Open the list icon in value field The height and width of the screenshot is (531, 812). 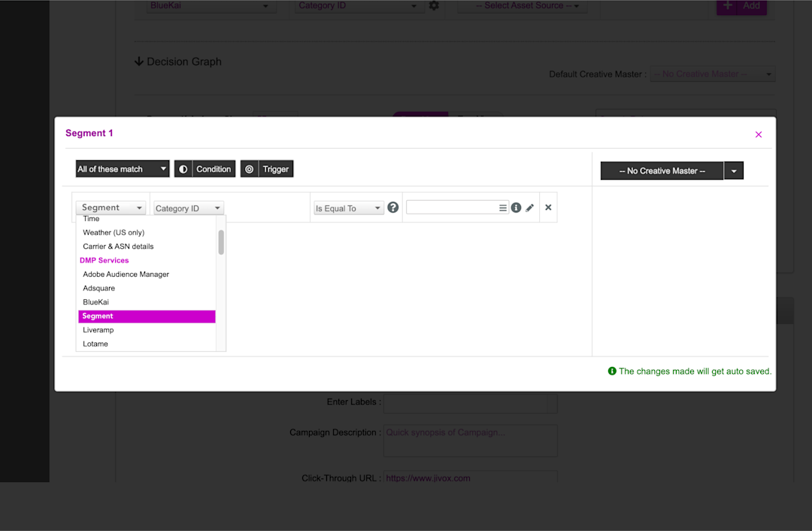pos(502,208)
